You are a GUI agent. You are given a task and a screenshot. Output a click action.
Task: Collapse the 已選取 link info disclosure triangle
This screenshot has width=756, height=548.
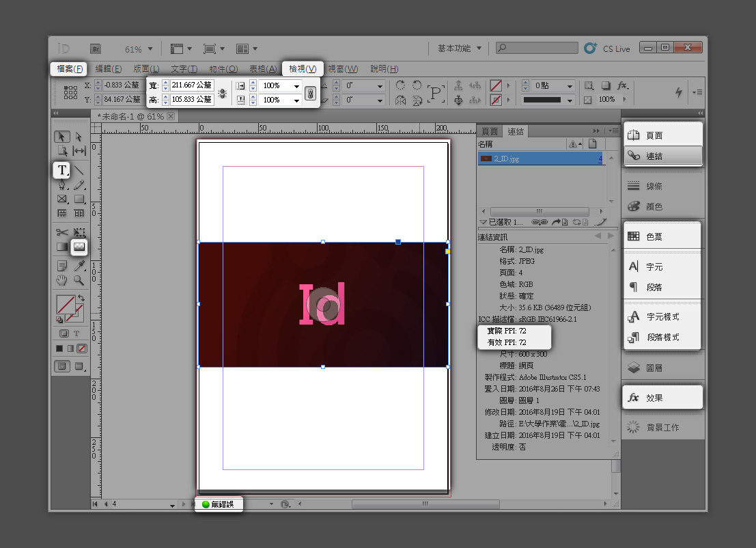click(x=483, y=222)
